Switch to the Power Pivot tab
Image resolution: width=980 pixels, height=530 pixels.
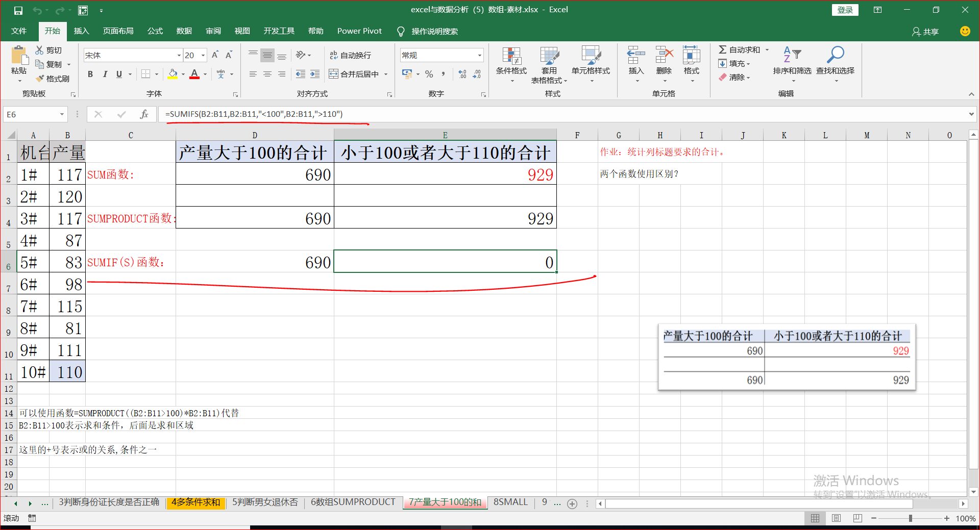pyautogui.click(x=359, y=31)
